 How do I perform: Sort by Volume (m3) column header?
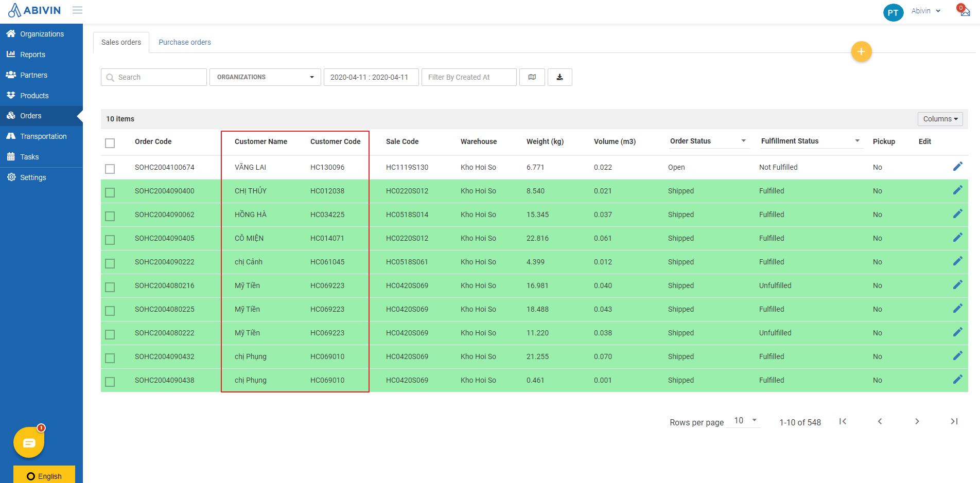(615, 141)
